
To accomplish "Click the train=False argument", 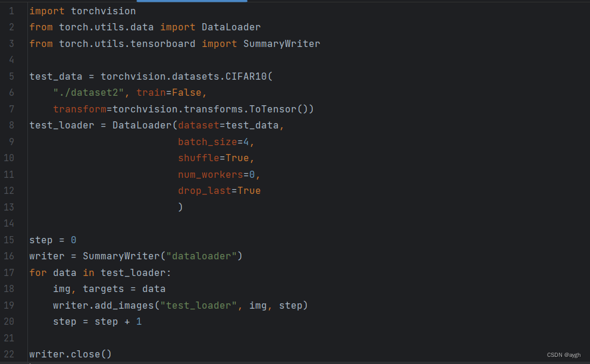I will (x=168, y=93).
